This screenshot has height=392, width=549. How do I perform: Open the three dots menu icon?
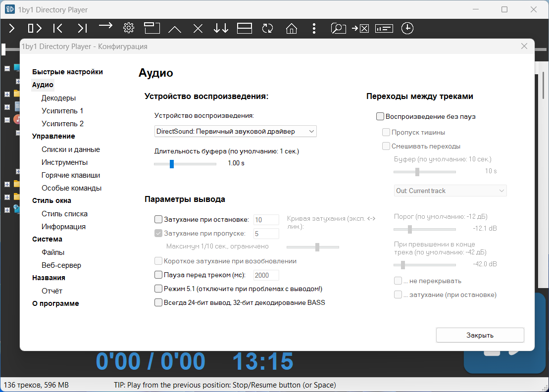point(314,28)
